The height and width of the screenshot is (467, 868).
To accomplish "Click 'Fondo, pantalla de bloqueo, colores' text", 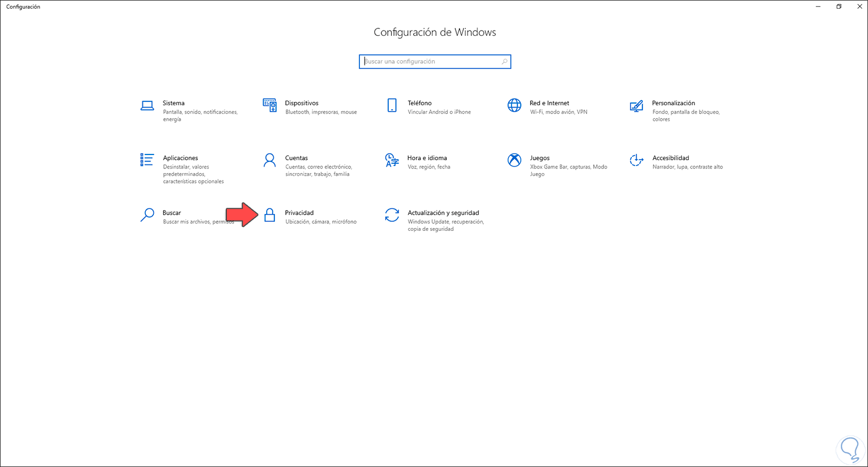I will [686, 116].
